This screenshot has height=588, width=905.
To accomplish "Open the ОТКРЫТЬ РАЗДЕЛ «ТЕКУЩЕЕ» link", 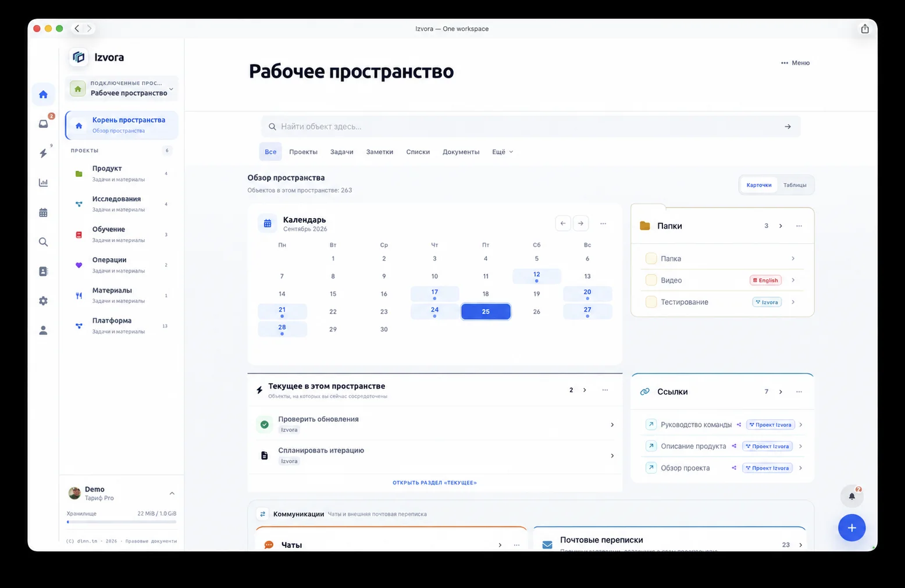I will click(x=434, y=483).
